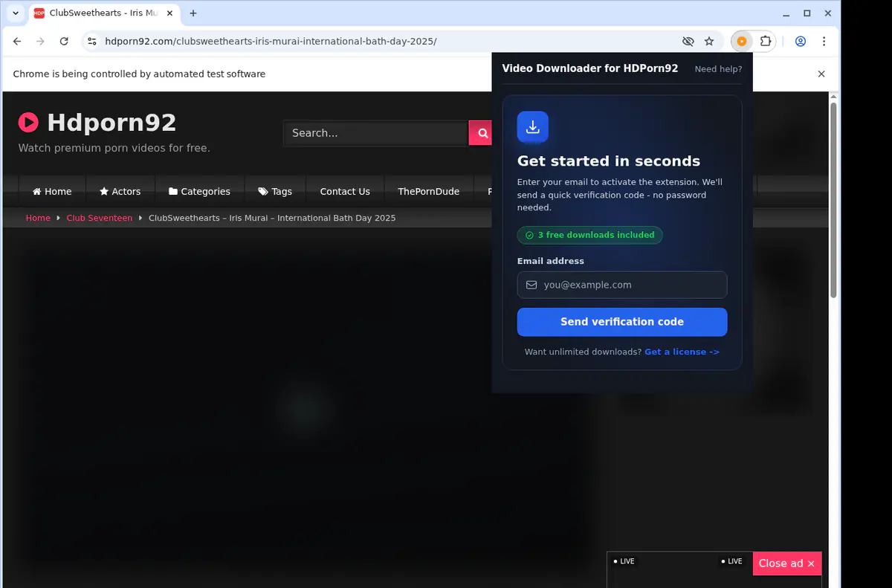
Task: Expand the tab search dropdown arrow
Action: point(16,13)
